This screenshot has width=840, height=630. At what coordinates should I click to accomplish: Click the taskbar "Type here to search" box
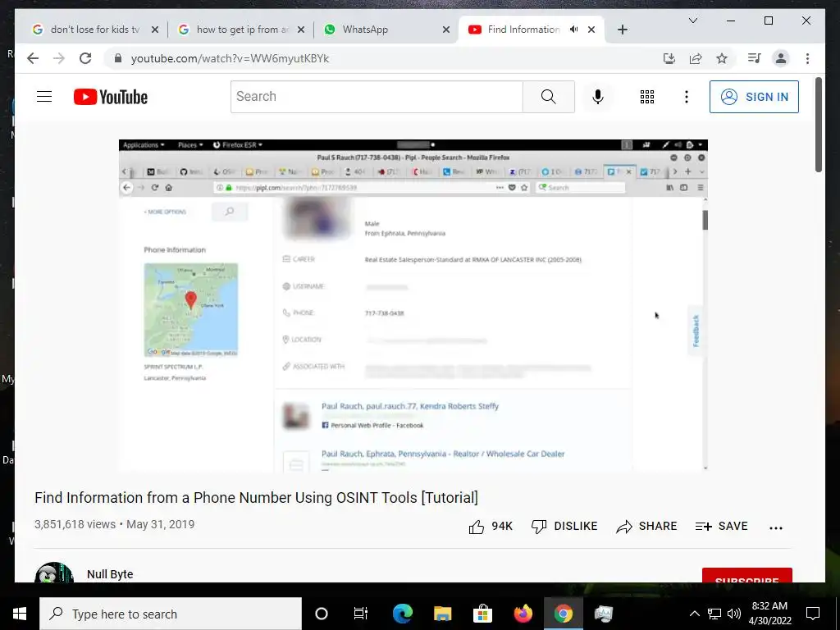171,614
